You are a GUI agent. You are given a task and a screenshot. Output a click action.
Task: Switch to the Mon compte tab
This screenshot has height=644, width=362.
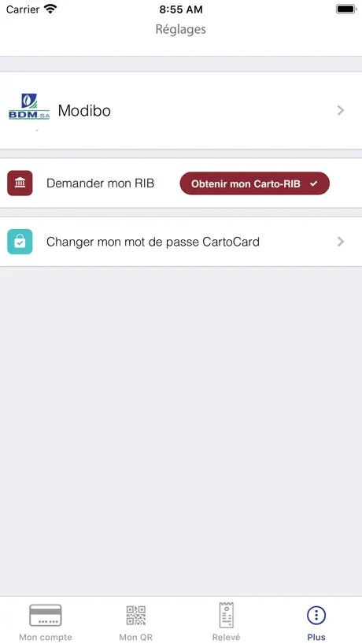[x=45, y=620]
